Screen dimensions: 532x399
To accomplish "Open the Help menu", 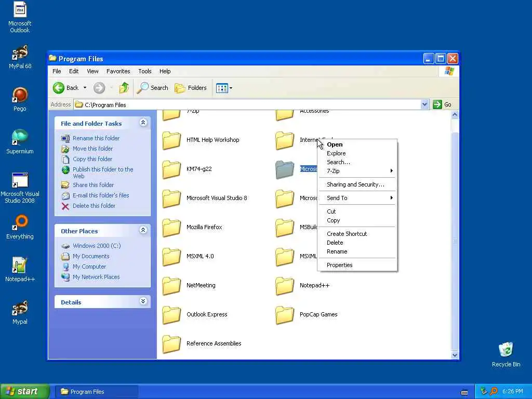I will tap(165, 71).
